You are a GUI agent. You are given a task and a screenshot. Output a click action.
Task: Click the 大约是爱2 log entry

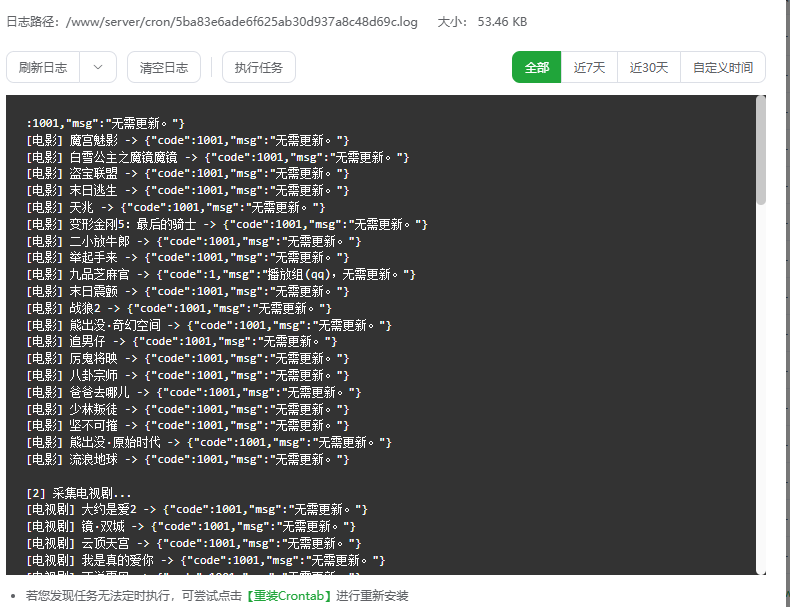(x=196, y=510)
